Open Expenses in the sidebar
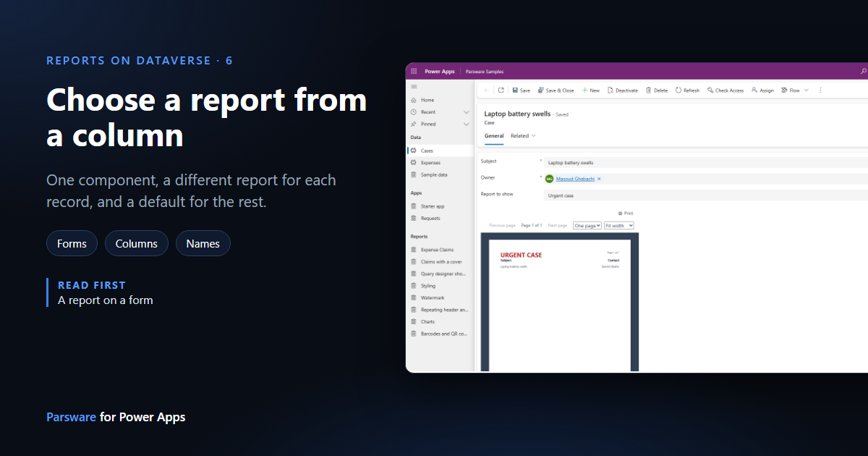Screen dimensions: 868x456 point(440,163)
